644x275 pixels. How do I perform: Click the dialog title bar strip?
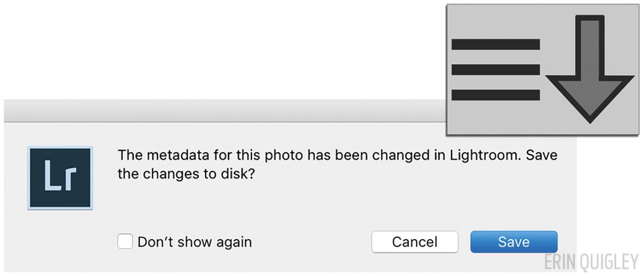click(x=221, y=110)
